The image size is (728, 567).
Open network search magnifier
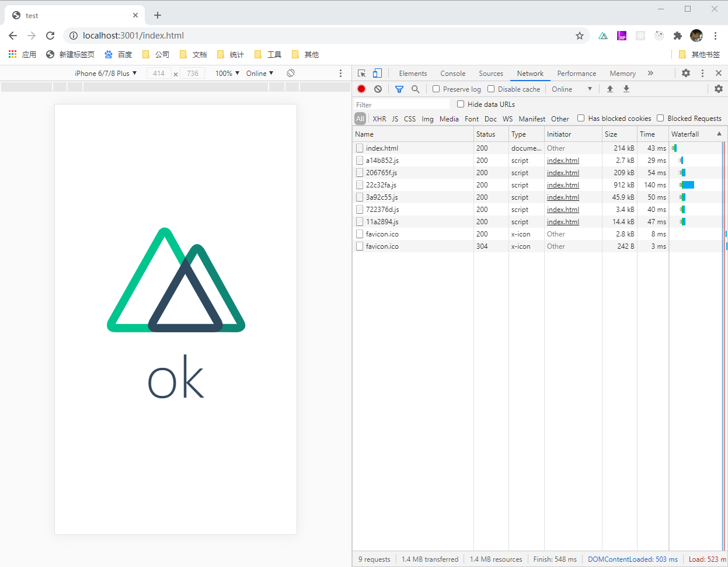click(x=416, y=89)
